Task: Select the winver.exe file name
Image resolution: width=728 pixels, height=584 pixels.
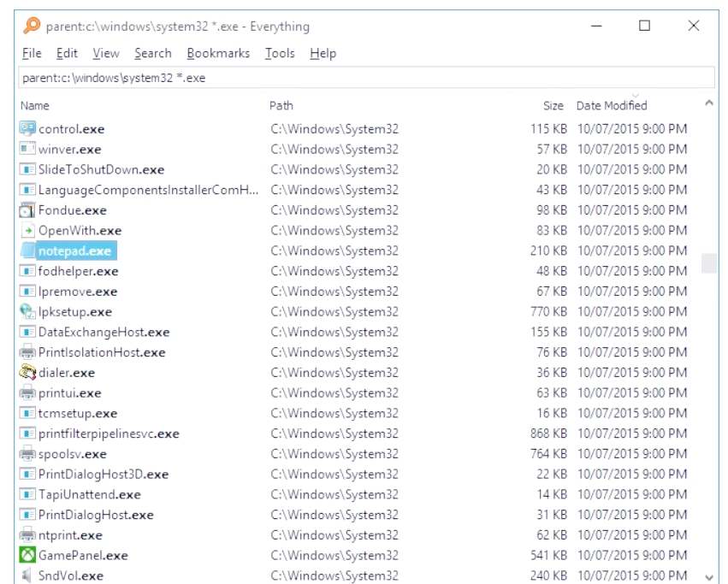Action: pos(69,150)
